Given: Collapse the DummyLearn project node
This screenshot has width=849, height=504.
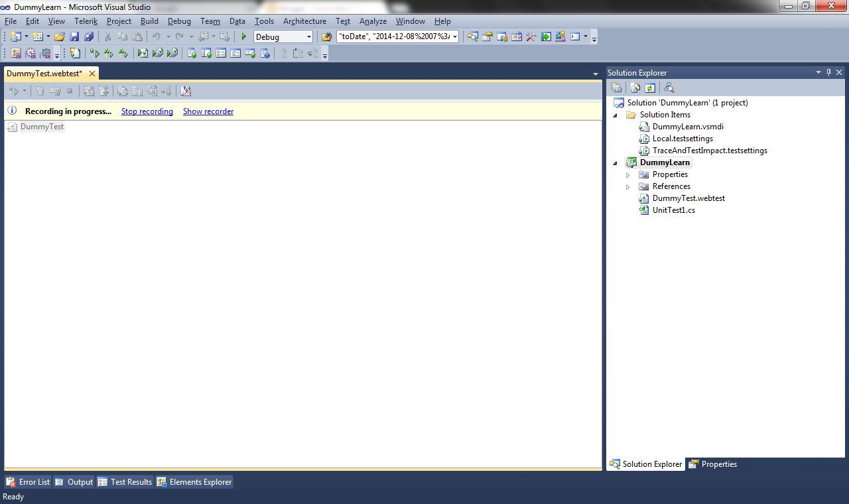Looking at the screenshot, I should [615, 162].
